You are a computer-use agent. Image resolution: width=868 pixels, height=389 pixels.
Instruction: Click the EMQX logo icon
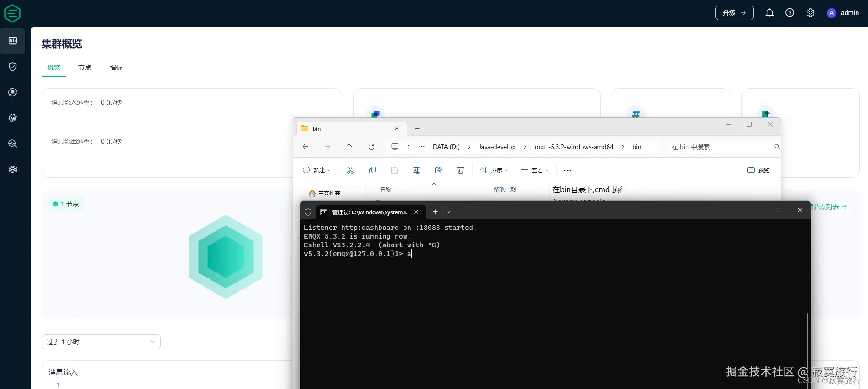point(12,13)
